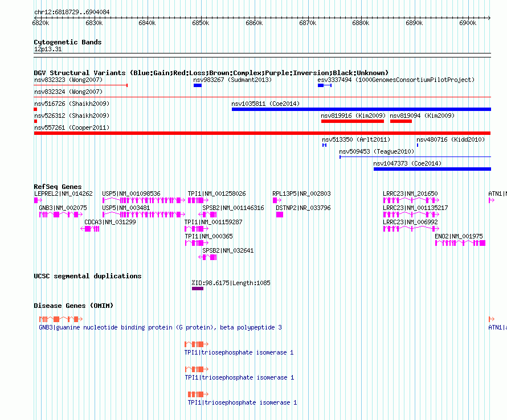Click the red loss bar under nsv819916 (Kim2009)

coord(353,121)
